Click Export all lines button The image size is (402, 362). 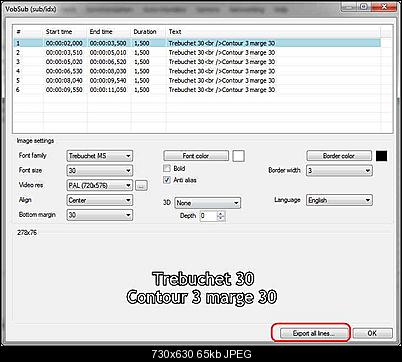314,333
